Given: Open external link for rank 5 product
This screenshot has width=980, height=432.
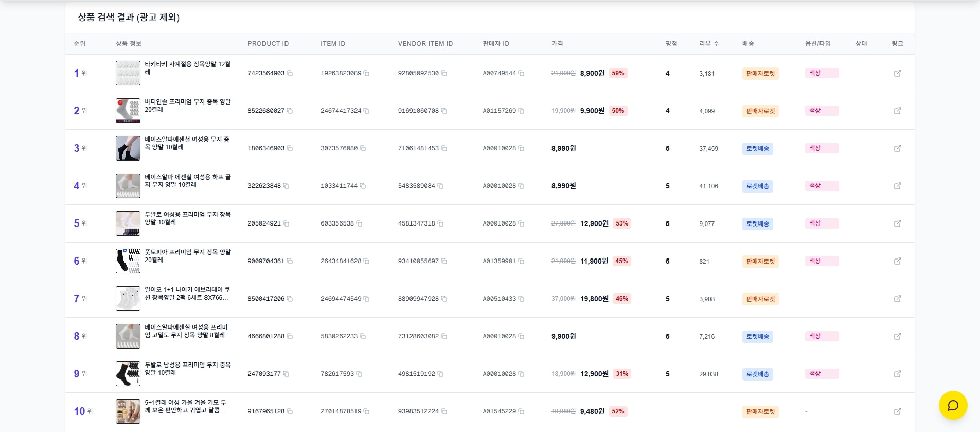Looking at the screenshot, I should point(897,223).
